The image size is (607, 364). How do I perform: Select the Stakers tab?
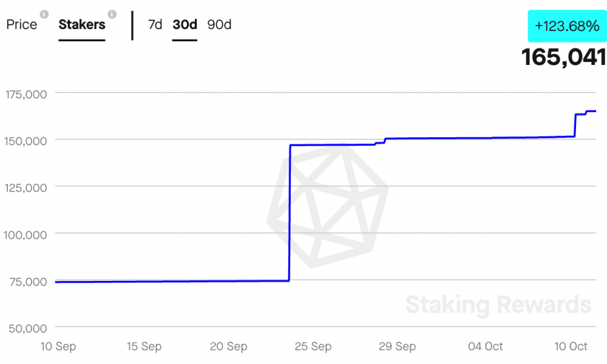coord(82,25)
